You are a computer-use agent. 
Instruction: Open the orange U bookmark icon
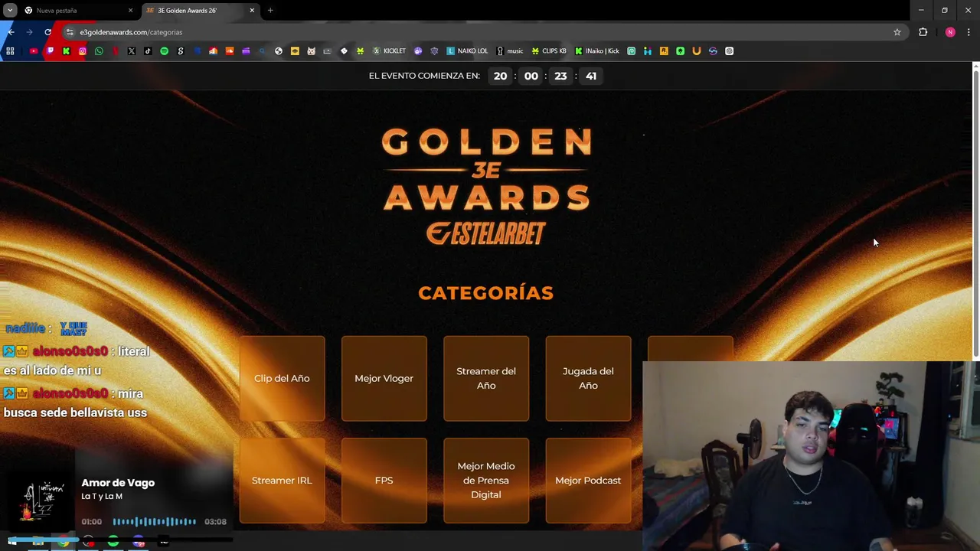pyautogui.click(x=696, y=51)
